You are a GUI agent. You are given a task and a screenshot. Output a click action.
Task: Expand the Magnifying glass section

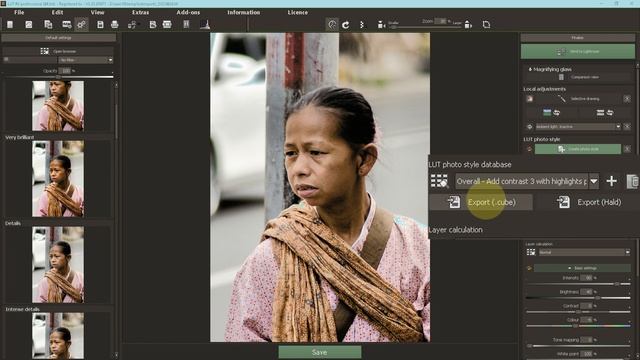[x=550, y=69]
